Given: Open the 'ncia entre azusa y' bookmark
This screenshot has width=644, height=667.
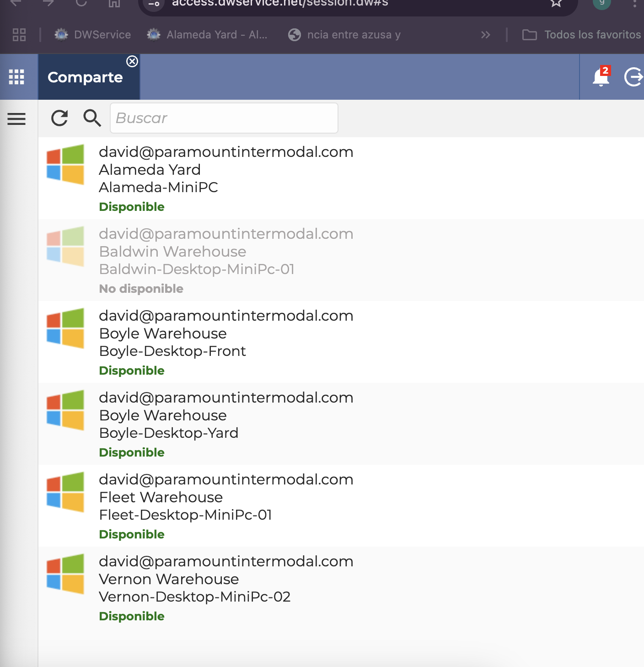Looking at the screenshot, I should [345, 35].
